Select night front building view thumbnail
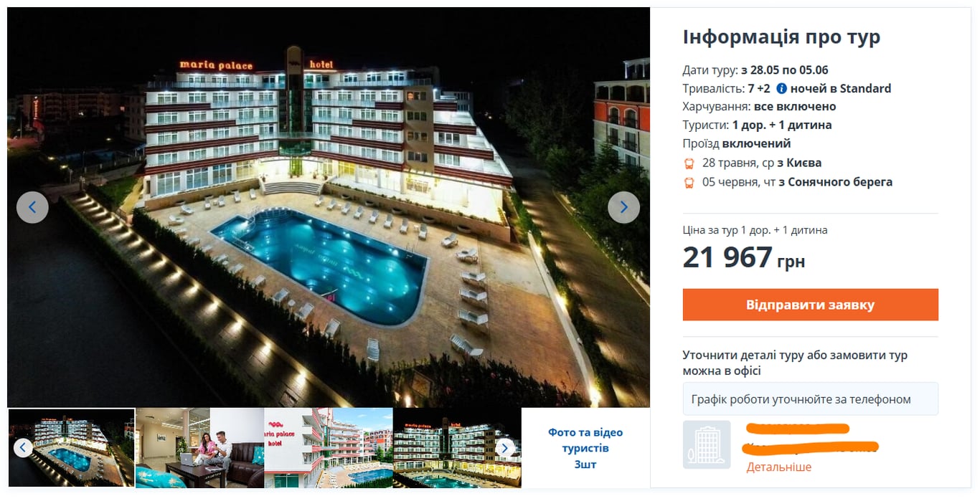This screenshot has height=501, width=980. 457,448
